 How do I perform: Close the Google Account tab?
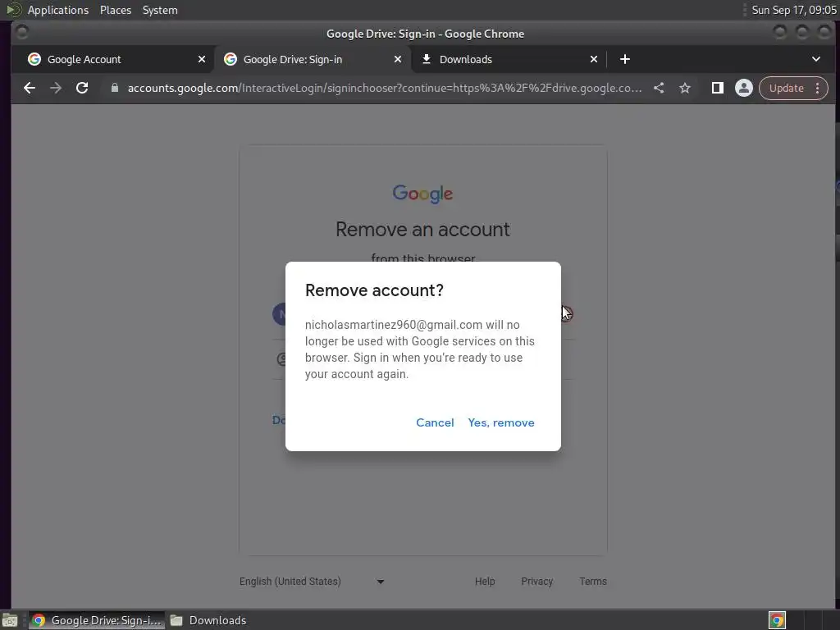tap(202, 59)
